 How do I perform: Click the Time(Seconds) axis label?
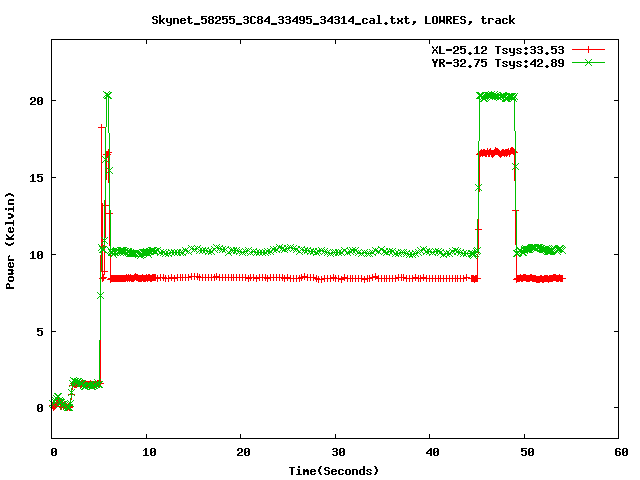coord(333,471)
